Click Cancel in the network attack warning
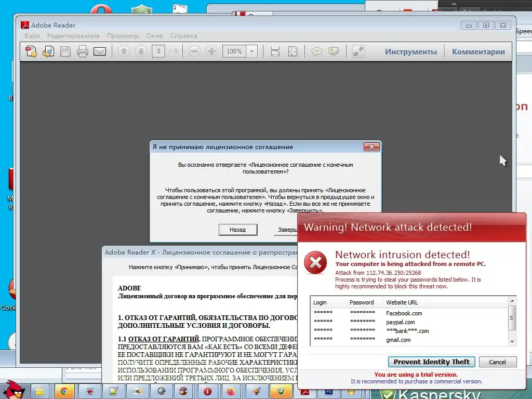Image resolution: width=532 pixels, height=399 pixels. tap(497, 362)
